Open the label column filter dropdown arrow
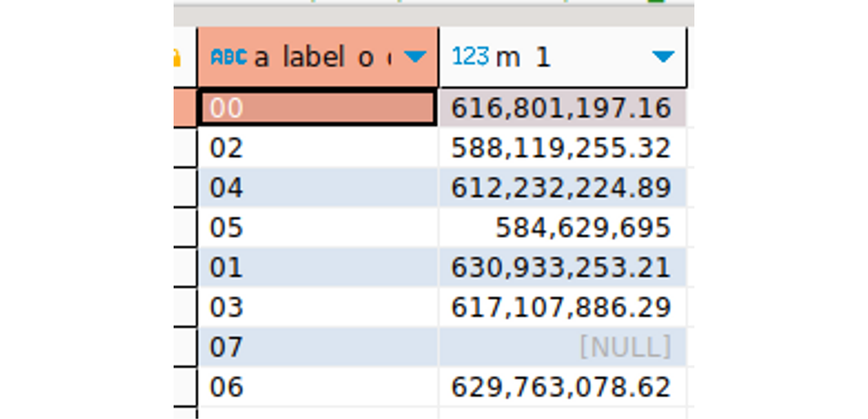The height and width of the screenshot is (419, 868). tap(415, 57)
